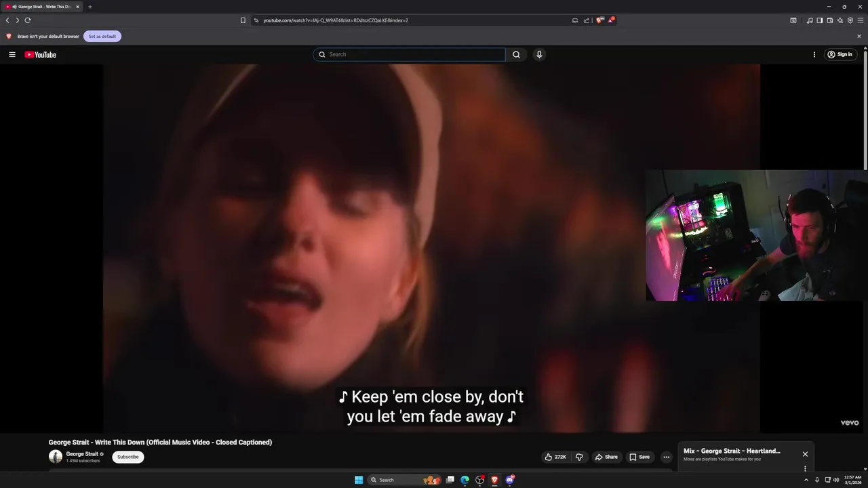Open Brave browser taskbar icon

click(494, 480)
